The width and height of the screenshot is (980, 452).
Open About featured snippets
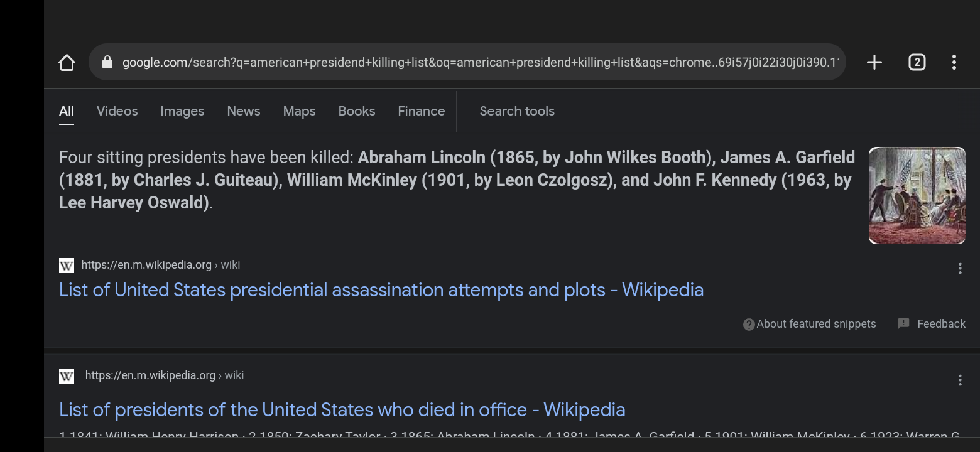point(816,324)
